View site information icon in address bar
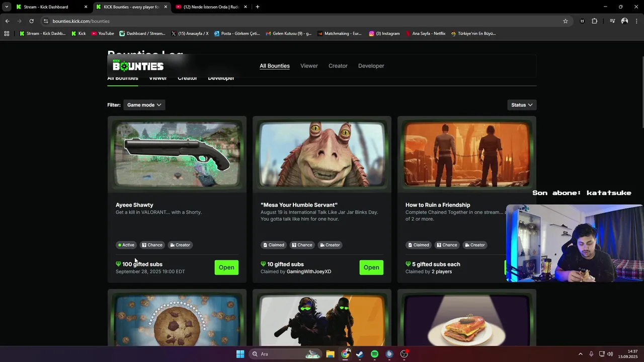 pyautogui.click(x=46, y=21)
